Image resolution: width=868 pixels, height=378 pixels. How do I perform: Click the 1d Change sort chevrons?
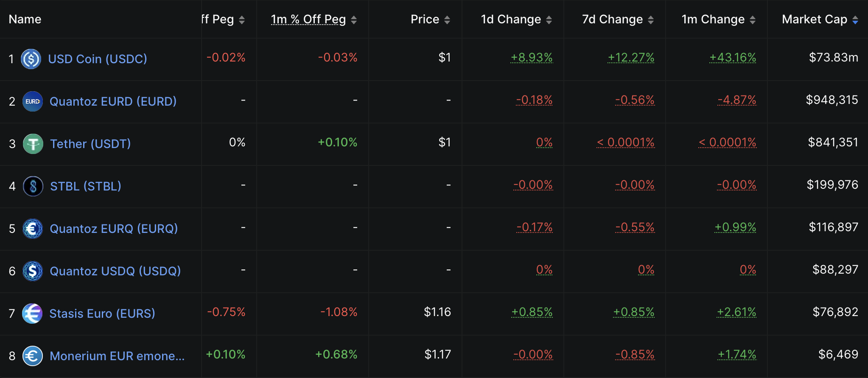point(549,19)
